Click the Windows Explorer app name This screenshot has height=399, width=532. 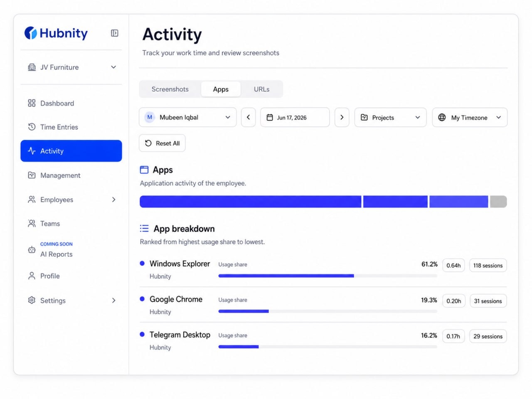point(180,264)
